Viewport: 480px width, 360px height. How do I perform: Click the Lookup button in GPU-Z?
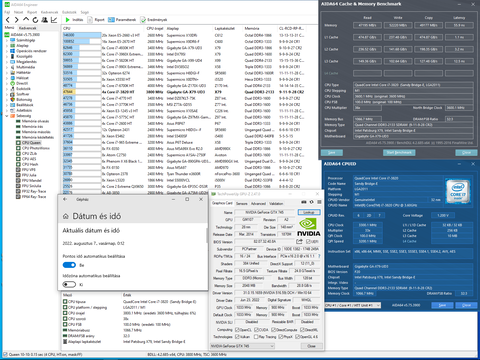click(x=309, y=212)
